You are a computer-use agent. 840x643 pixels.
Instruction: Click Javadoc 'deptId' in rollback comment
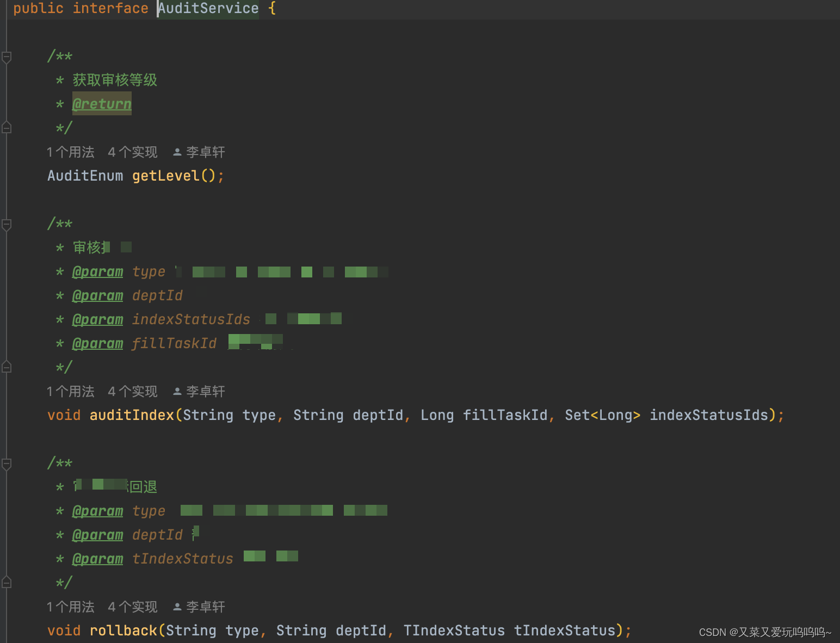[157, 535]
